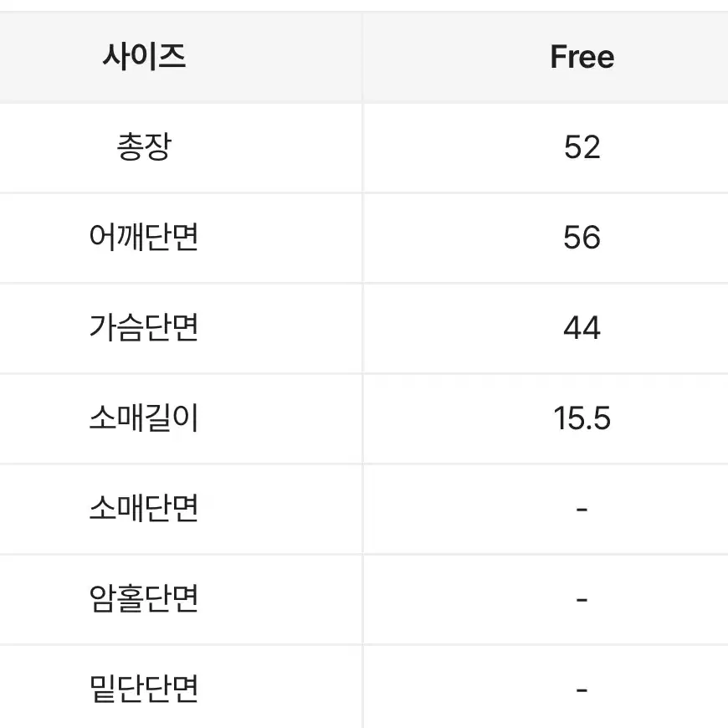Image resolution: width=728 pixels, height=728 pixels.
Task: Click the 소매길이 value 15.5
Action: pos(582,418)
